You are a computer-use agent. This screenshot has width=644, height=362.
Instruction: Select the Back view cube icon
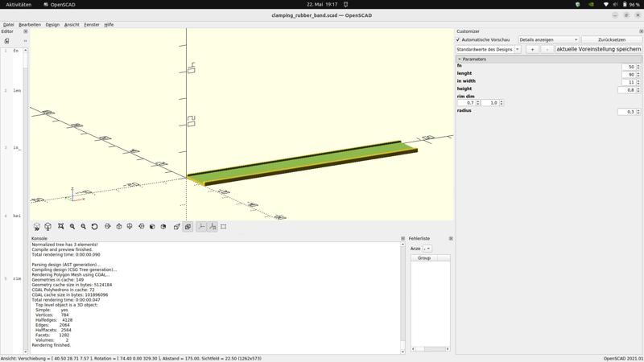pyautogui.click(x=163, y=227)
